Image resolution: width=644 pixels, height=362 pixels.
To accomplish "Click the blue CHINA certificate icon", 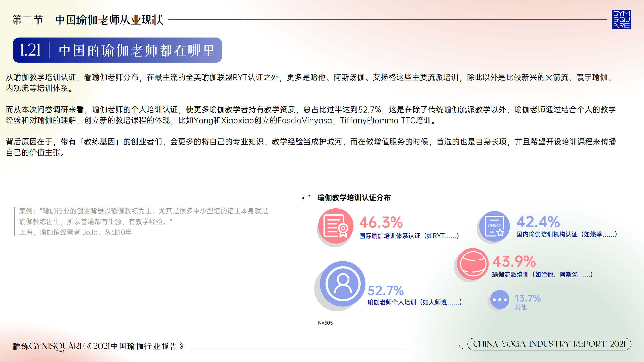I will 494,226.
